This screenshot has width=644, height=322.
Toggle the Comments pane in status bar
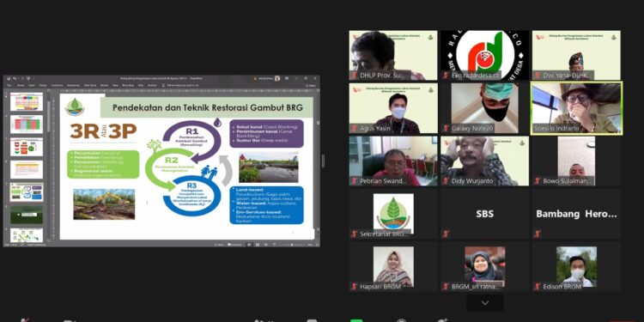click(234, 245)
